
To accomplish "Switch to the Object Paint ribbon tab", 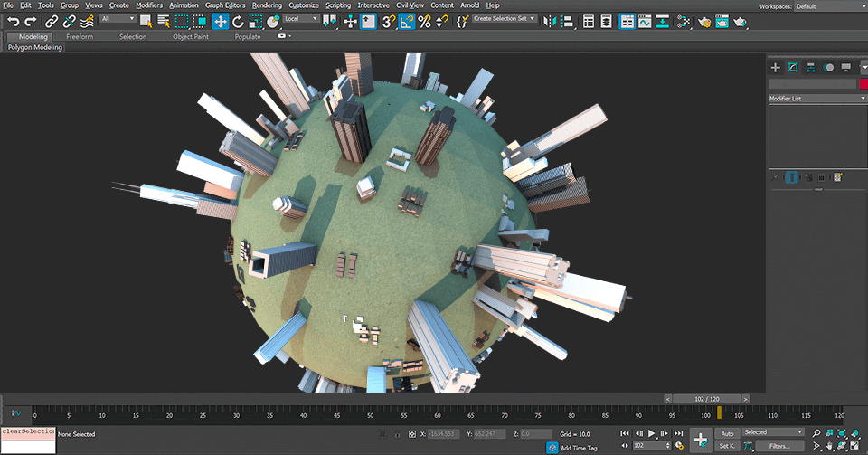I will click(x=191, y=36).
